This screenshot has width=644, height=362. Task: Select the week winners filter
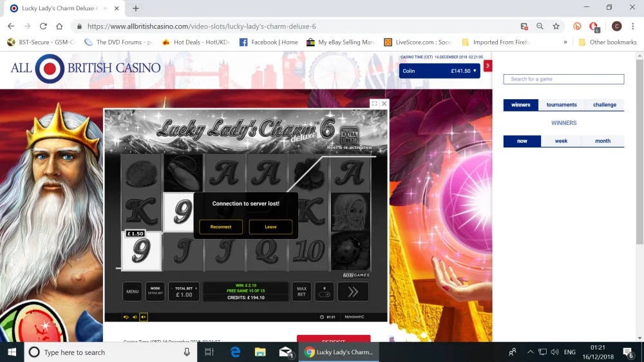561,141
